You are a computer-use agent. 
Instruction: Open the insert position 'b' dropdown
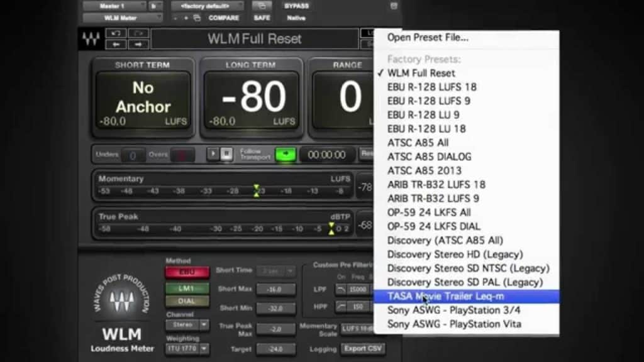click(155, 6)
